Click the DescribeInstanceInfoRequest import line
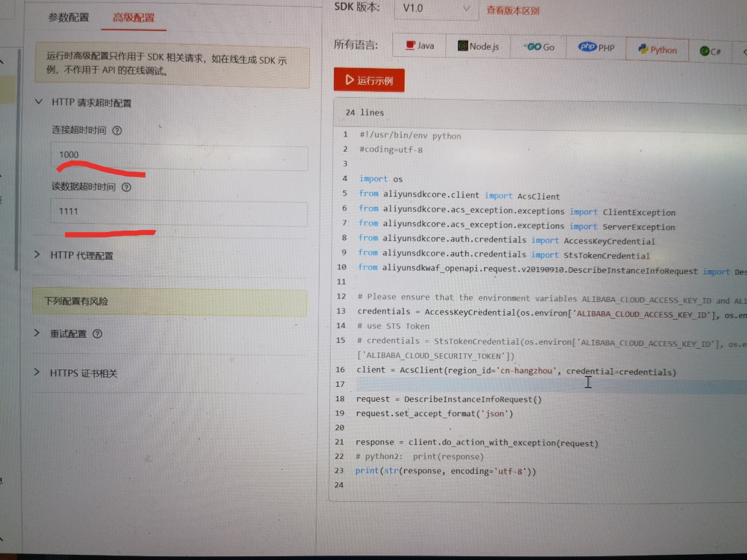The height and width of the screenshot is (560, 747). 552,270
